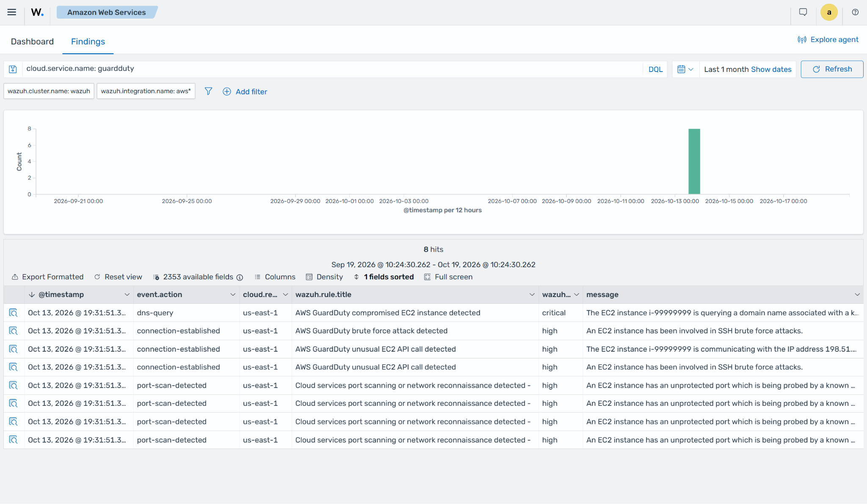The height and width of the screenshot is (504, 867).
Task: Open the Density display options
Action: pyautogui.click(x=324, y=277)
